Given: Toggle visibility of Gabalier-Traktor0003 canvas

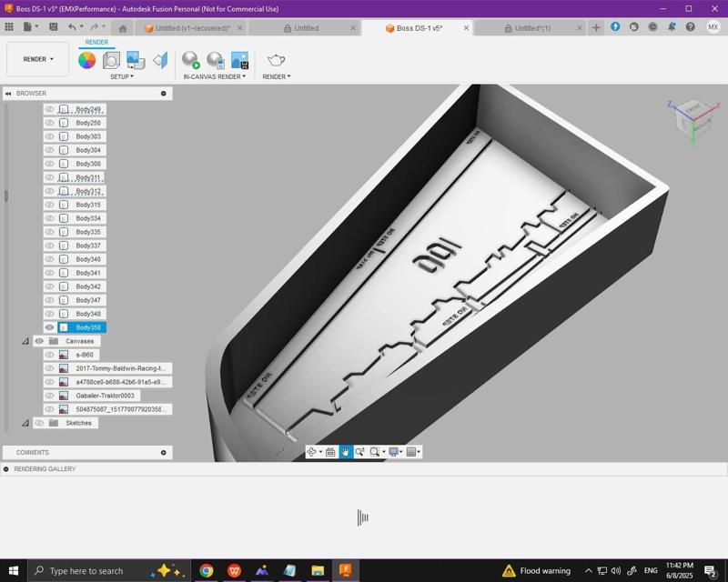Looking at the screenshot, I should click(x=49, y=396).
